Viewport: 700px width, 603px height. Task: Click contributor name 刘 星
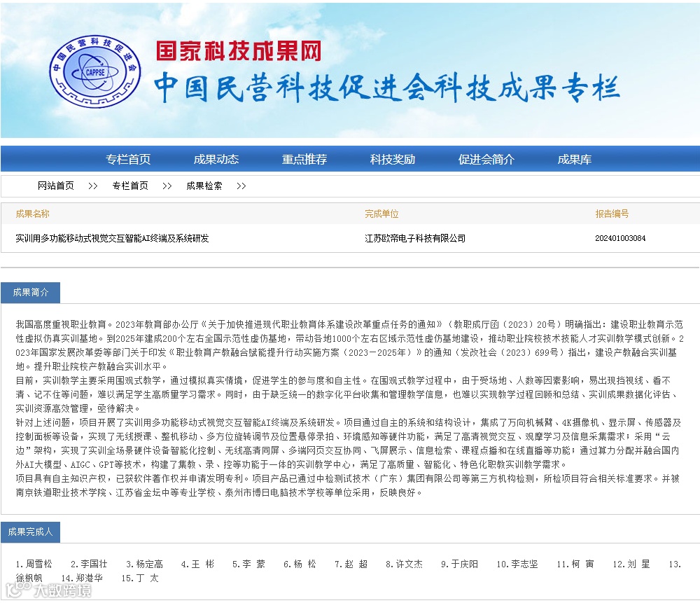(639, 564)
